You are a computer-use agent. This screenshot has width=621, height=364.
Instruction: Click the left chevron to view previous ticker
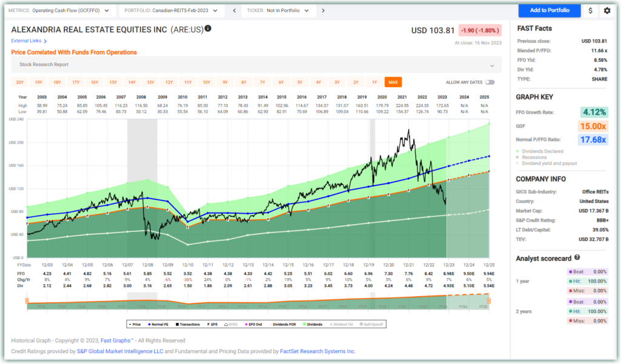234,10
